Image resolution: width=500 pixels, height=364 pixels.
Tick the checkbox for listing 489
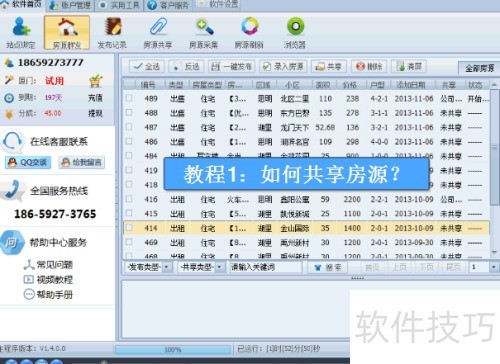129,98
